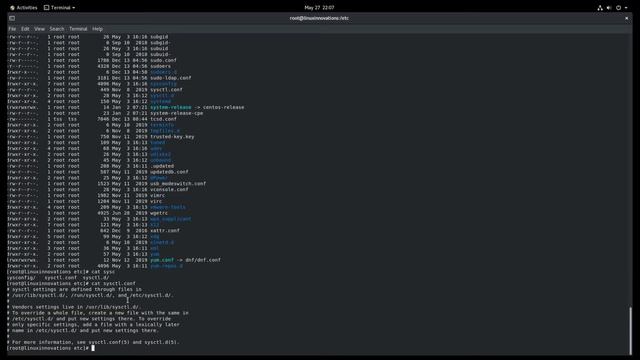
Task: Click the .updated file name
Action: 162,166
